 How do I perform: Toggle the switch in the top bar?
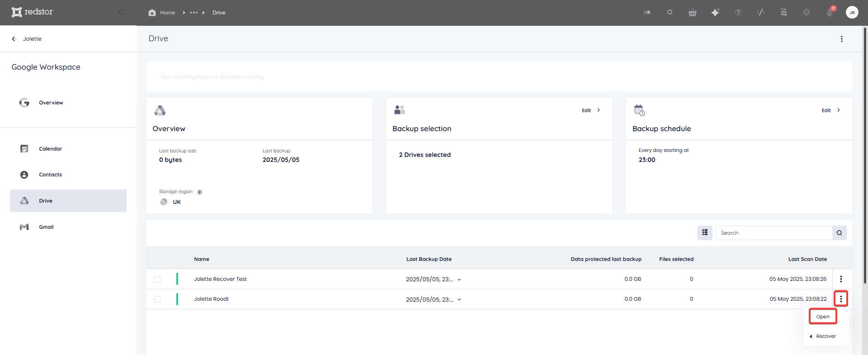click(647, 12)
